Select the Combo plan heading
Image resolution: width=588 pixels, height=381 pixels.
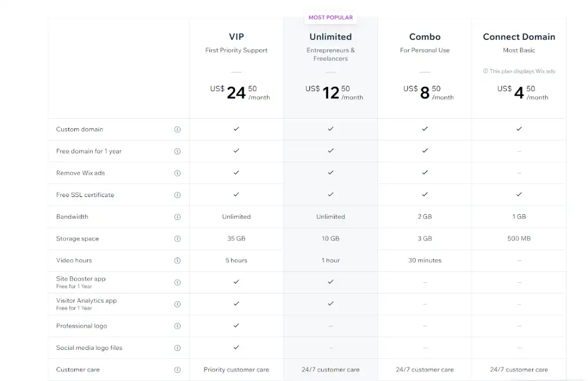(425, 37)
